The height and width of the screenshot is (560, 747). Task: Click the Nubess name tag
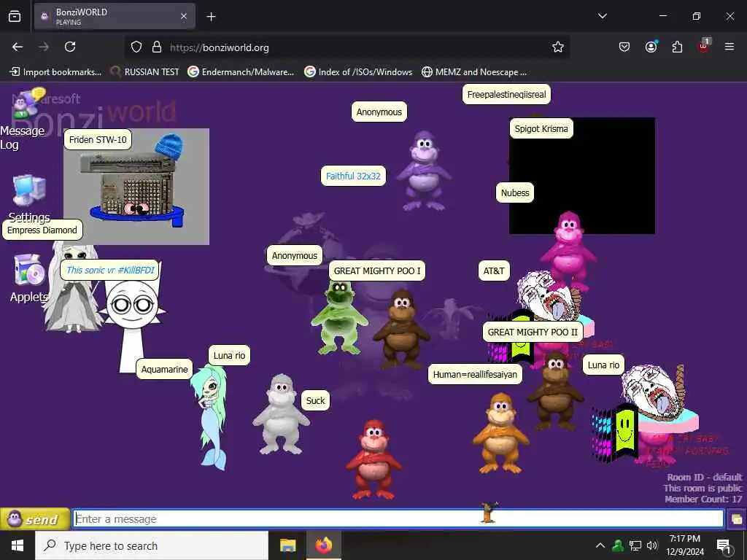[x=515, y=192]
